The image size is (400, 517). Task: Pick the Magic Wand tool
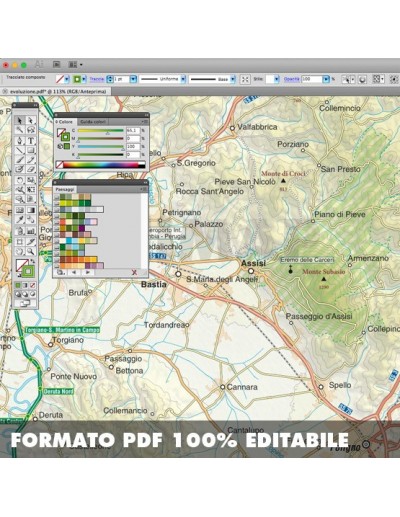[20, 129]
